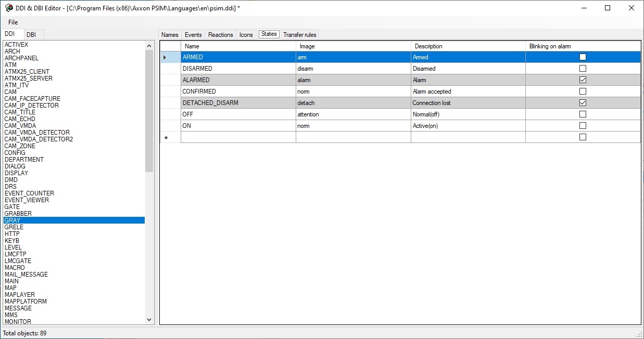Open the Reactions tab
Image resolution: width=644 pixels, height=339 pixels.
pos(220,35)
